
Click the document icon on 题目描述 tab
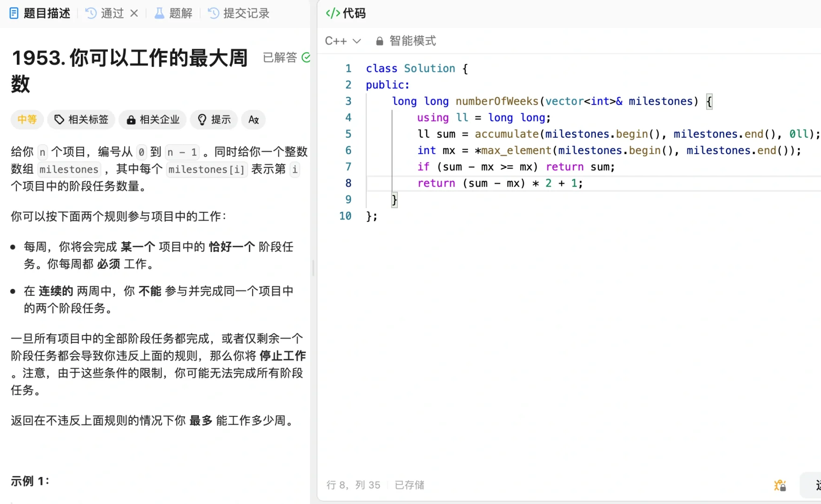point(14,13)
